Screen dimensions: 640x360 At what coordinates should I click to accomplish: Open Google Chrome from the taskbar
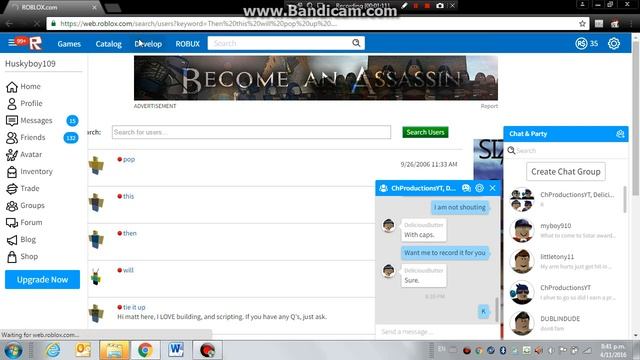pos(145,350)
